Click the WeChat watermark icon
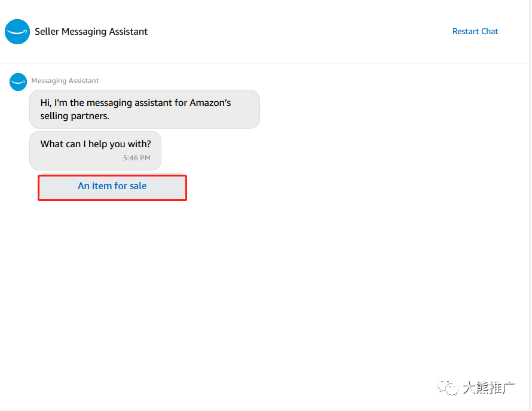Image resolution: width=532 pixels, height=411 pixels. click(x=448, y=388)
